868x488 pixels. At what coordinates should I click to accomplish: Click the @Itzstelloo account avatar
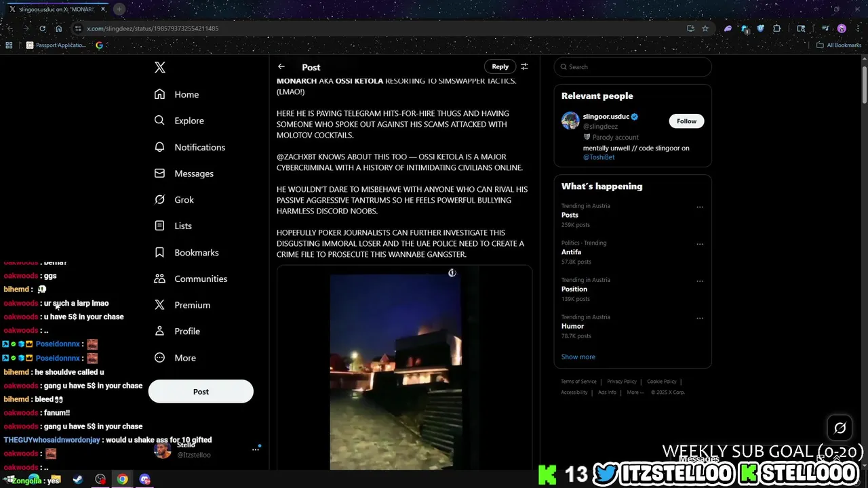click(163, 449)
